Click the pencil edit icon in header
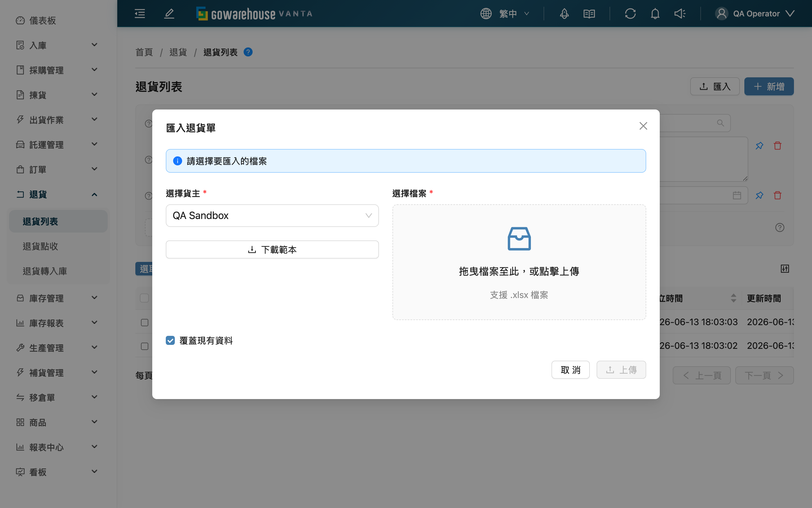 (x=169, y=14)
